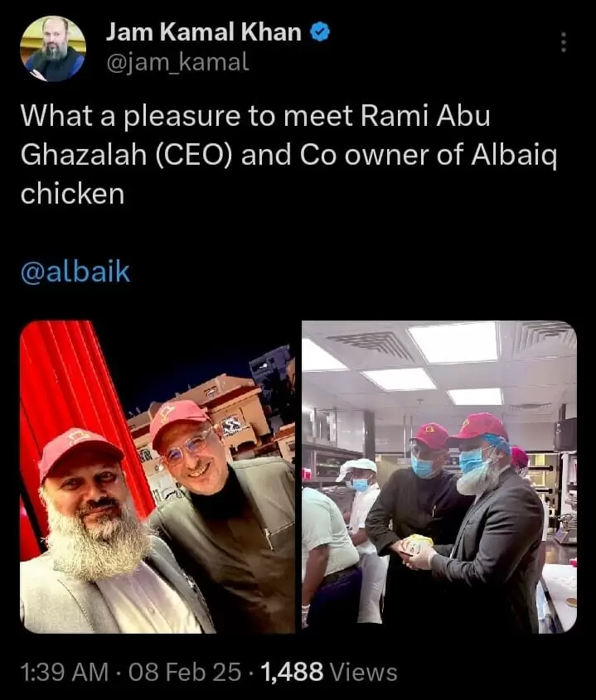Click the 1:39 AM timestamp
The height and width of the screenshot is (700, 596).
(x=65, y=672)
